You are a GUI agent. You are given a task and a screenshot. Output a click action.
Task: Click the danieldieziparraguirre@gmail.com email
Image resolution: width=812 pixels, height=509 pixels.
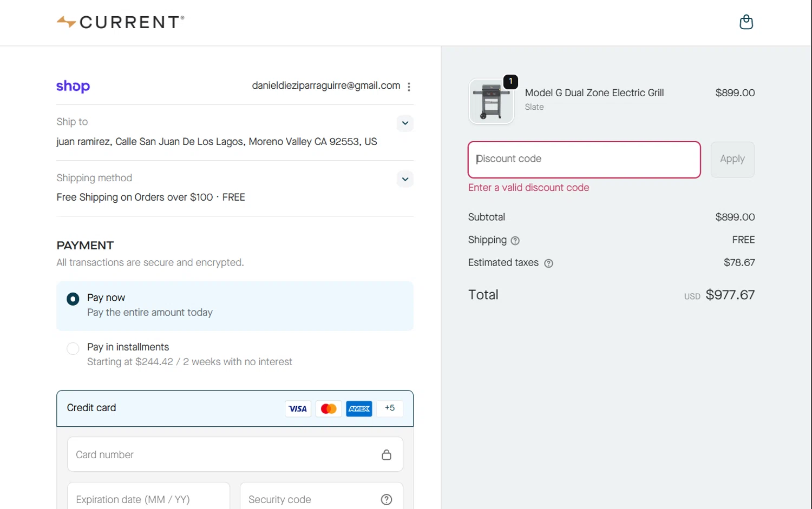(x=326, y=85)
